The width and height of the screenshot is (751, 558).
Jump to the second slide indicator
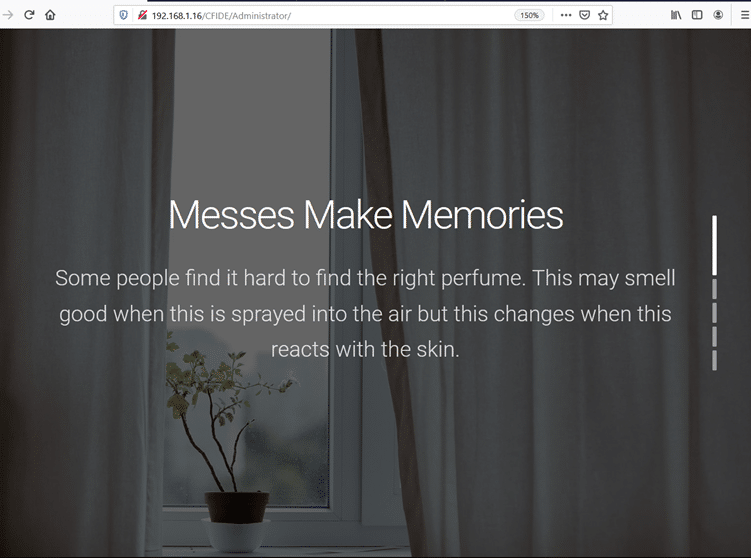click(714, 289)
